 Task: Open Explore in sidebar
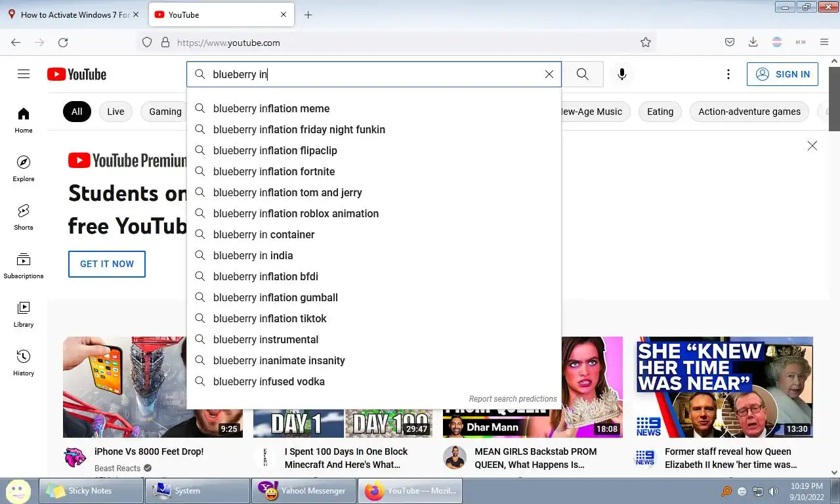pyautogui.click(x=24, y=169)
